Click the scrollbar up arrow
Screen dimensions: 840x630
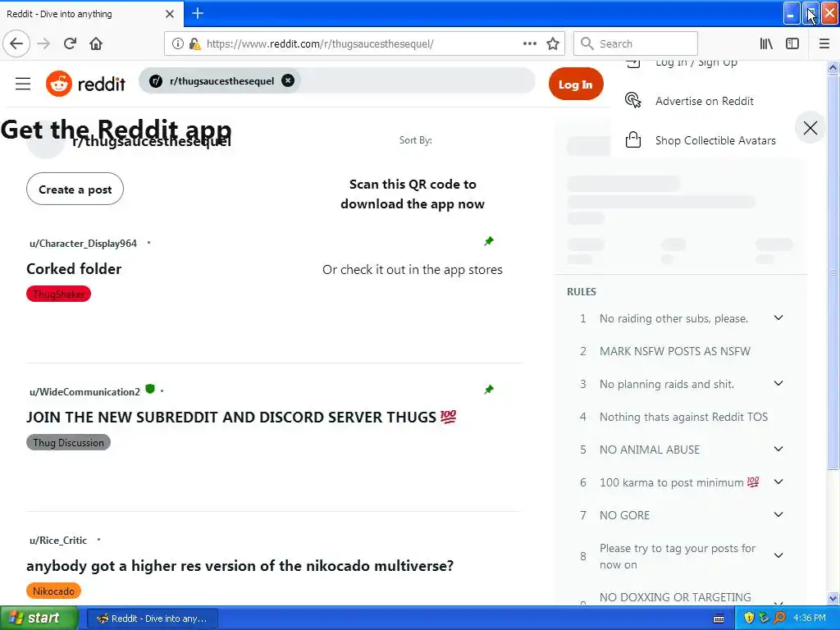[x=833, y=67]
